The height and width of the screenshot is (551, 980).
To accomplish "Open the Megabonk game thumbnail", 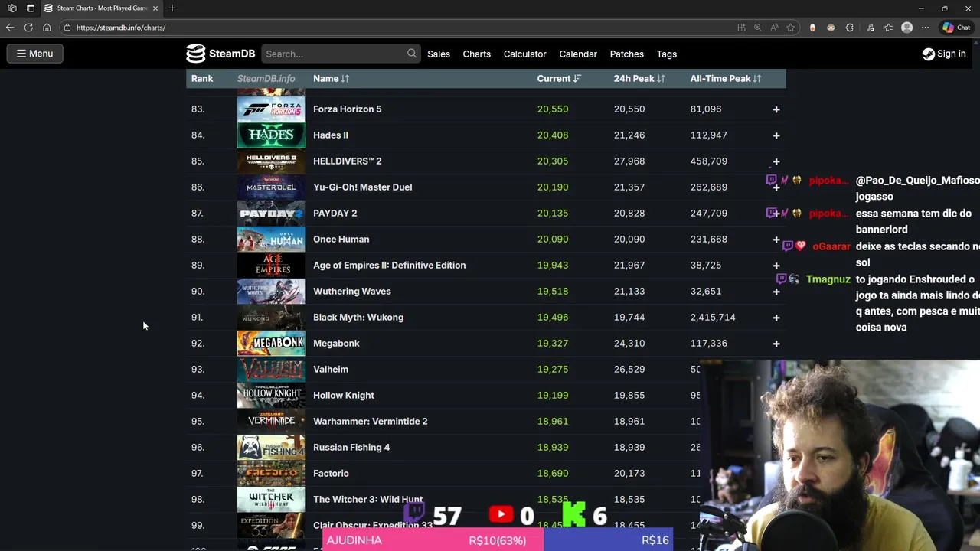I will pos(271,343).
